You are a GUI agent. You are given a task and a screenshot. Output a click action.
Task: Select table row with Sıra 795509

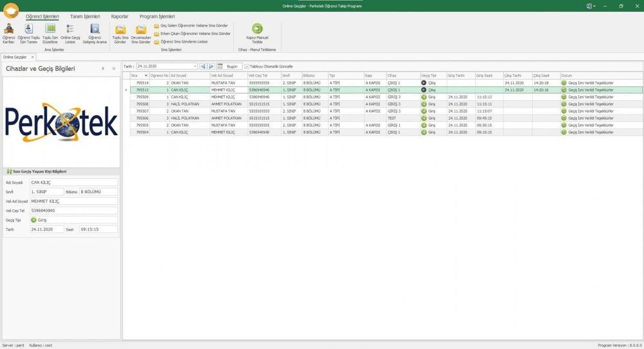[x=386, y=97]
